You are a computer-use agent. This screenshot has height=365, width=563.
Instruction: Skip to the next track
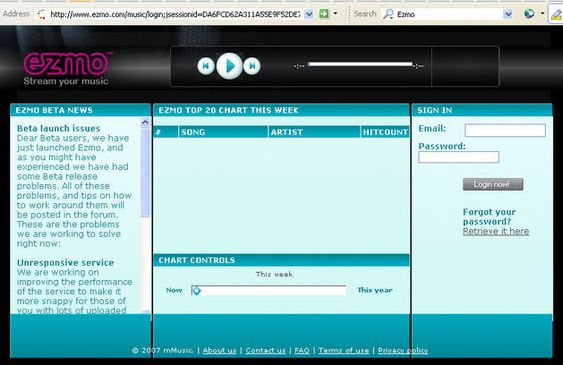pos(252,66)
